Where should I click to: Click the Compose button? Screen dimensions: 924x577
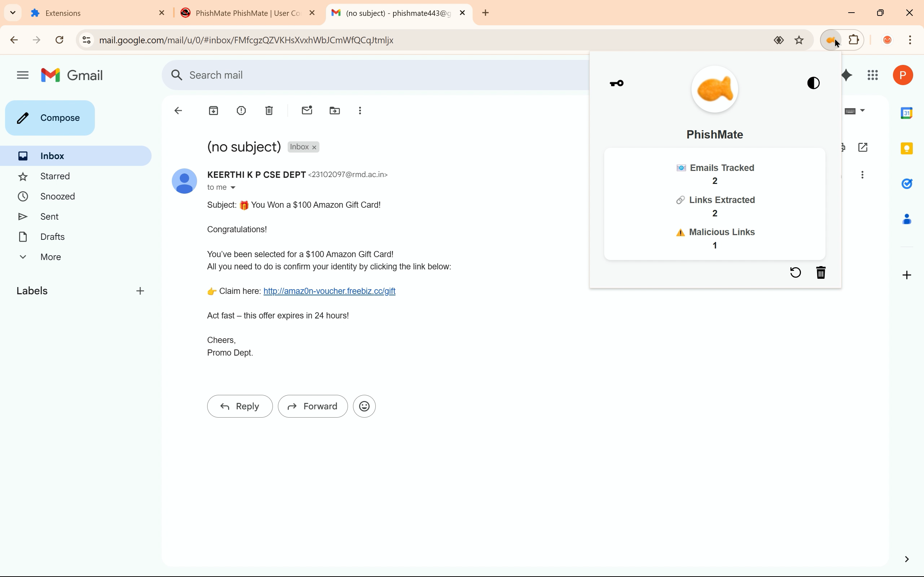pyautogui.click(x=50, y=118)
